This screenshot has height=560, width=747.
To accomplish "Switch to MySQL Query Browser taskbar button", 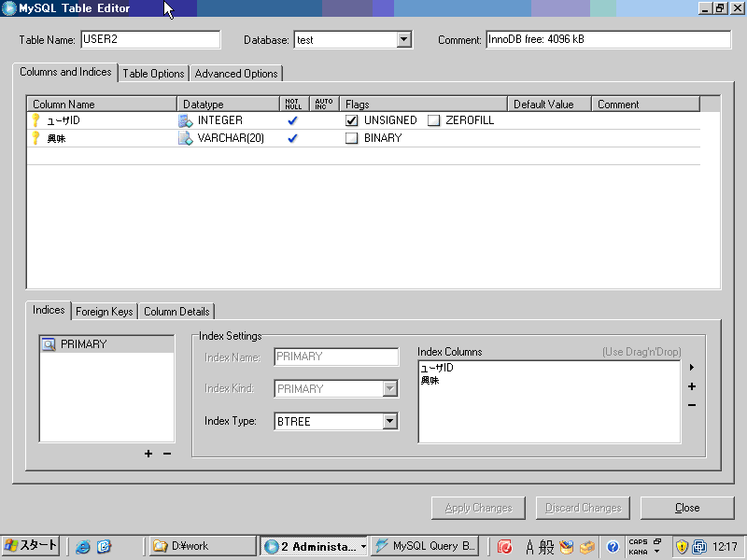I will point(425,546).
